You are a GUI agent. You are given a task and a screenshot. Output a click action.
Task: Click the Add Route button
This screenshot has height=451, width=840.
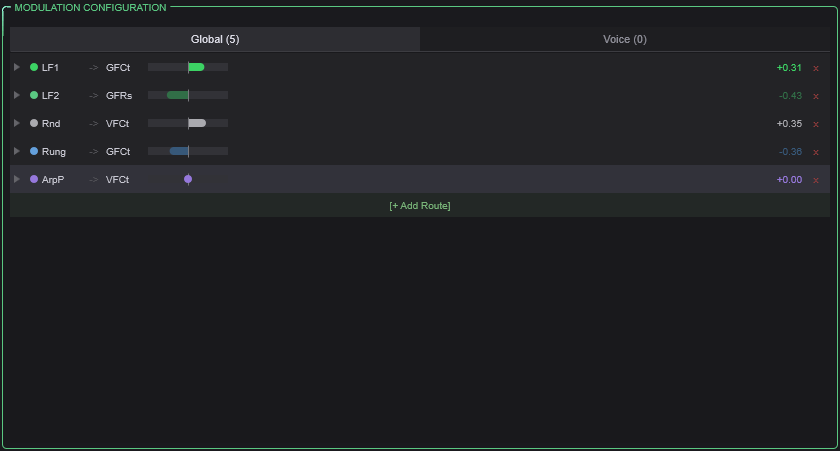419,205
